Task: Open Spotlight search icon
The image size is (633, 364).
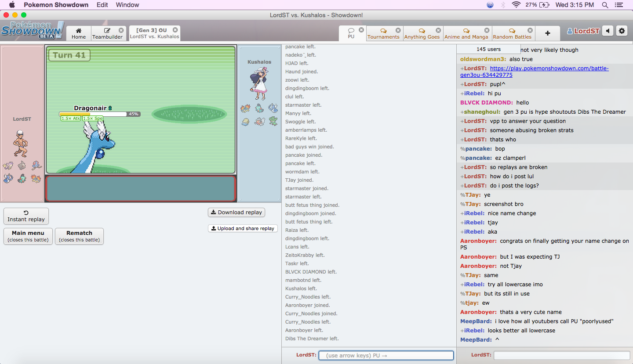Action: pos(605,5)
